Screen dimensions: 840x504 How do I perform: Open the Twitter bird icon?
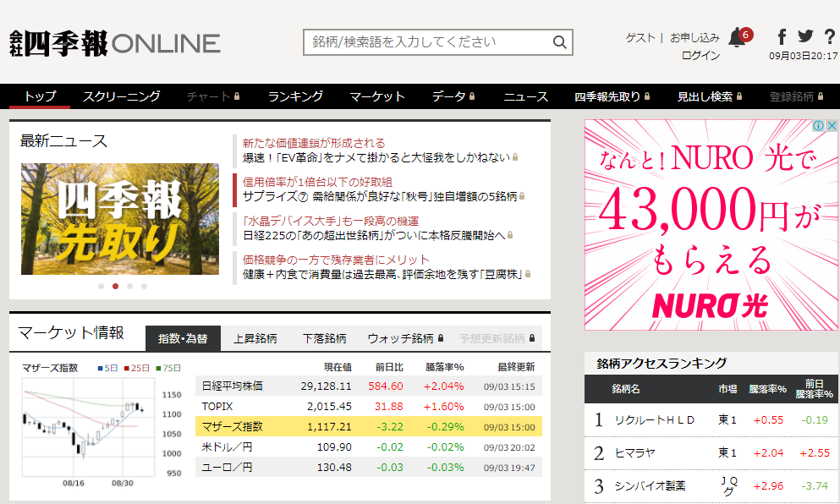coord(805,36)
